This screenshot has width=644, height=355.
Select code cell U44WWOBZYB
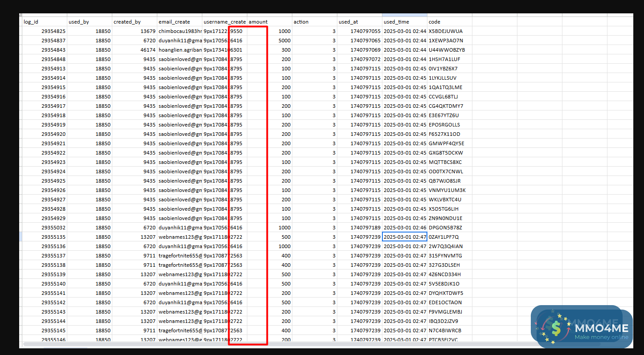click(x=450, y=50)
